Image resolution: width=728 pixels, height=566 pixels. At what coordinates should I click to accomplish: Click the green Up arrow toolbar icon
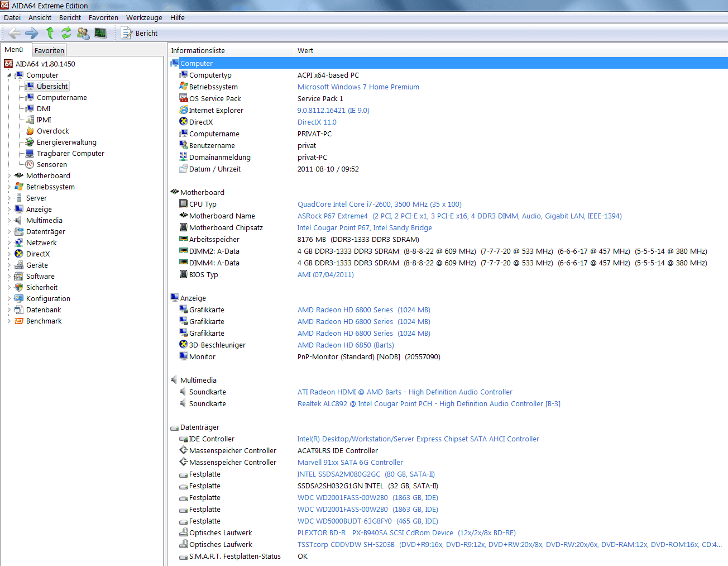pyautogui.click(x=50, y=34)
